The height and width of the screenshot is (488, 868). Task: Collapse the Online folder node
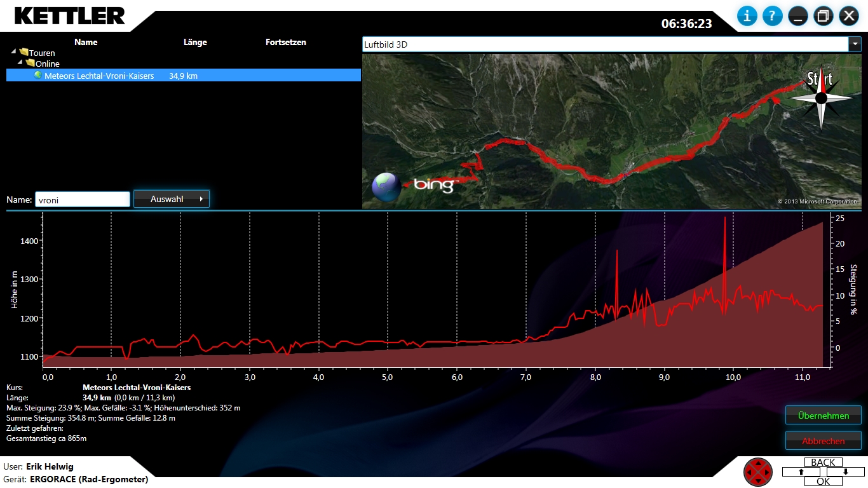(20, 62)
